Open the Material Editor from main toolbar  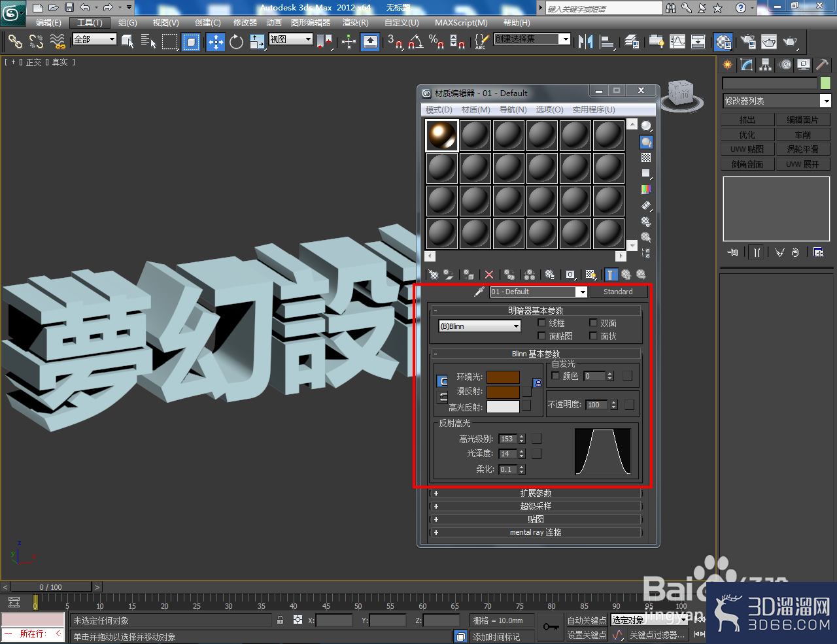click(723, 42)
